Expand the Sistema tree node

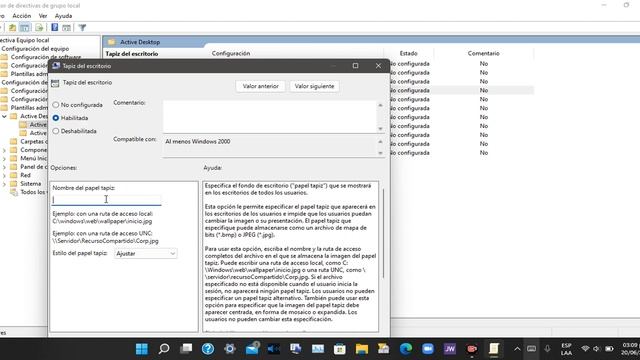click(4, 184)
